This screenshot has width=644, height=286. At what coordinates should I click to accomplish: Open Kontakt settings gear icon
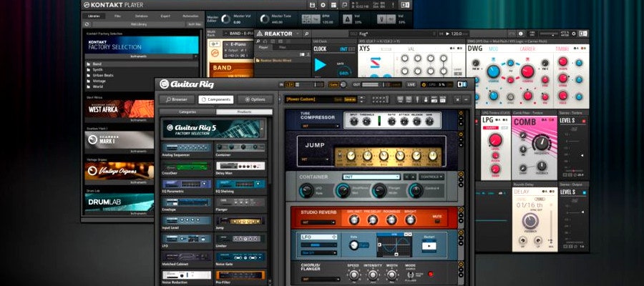pyautogui.click(x=322, y=5)
